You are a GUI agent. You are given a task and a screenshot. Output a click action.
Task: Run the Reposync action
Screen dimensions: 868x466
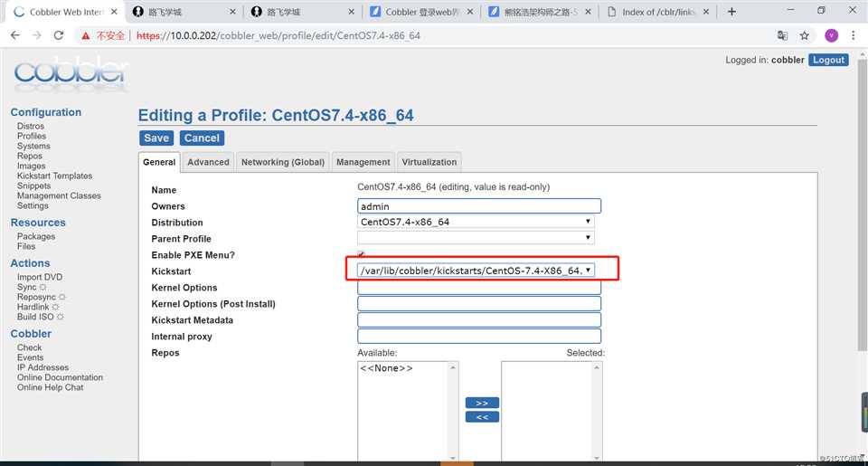click(36, 297)
